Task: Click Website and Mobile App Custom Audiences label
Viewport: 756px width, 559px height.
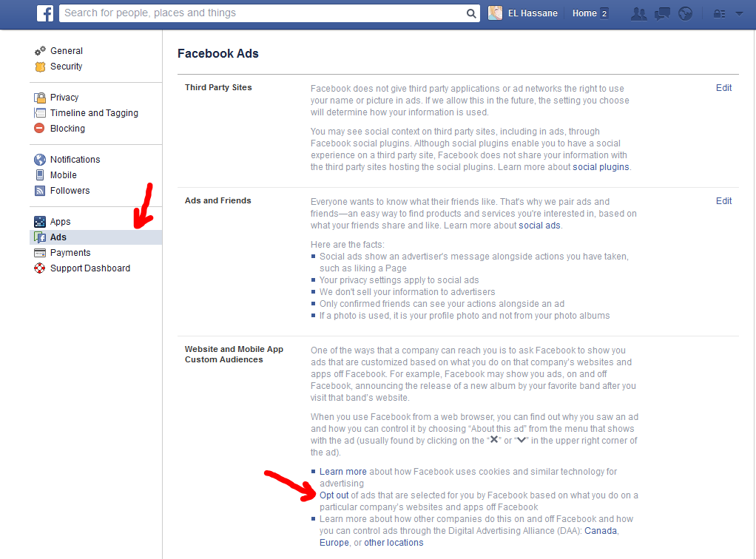Action: [x=234, y=354]
